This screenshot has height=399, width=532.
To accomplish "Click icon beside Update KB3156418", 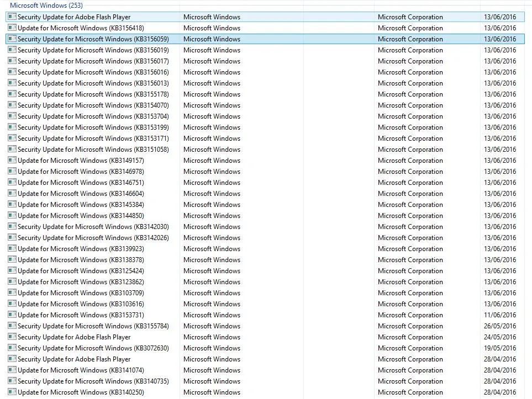I will point(12,28).
